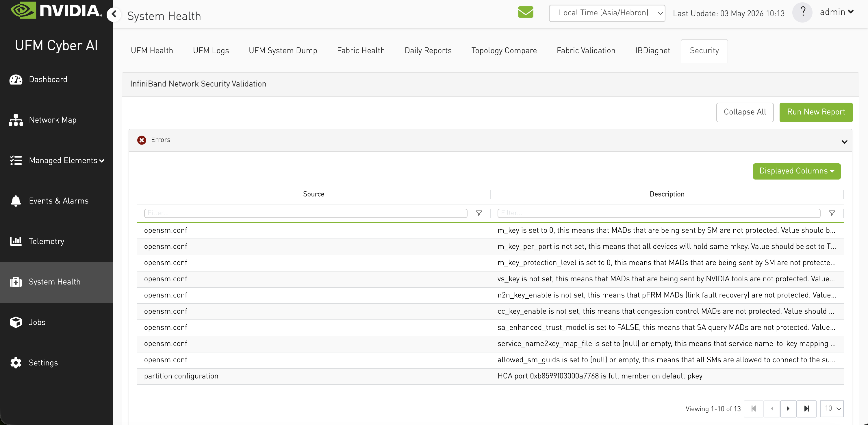Select the Security tab
868x425 pixels.
pos(704,51)
